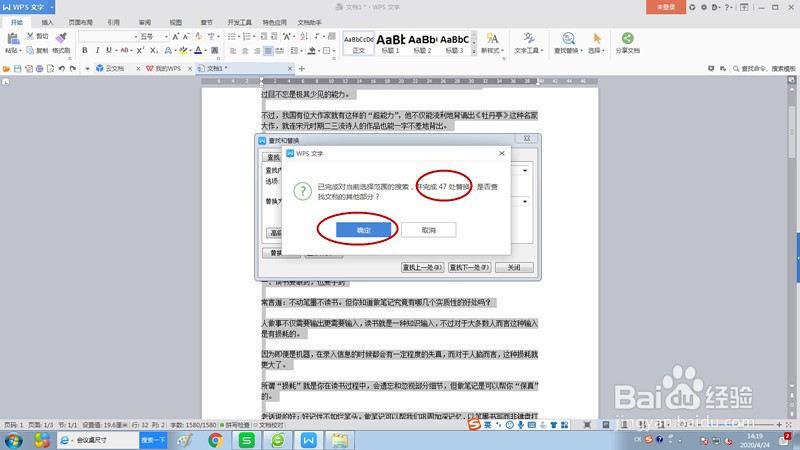Click 查找上一处 button

(x=422, y=267)
